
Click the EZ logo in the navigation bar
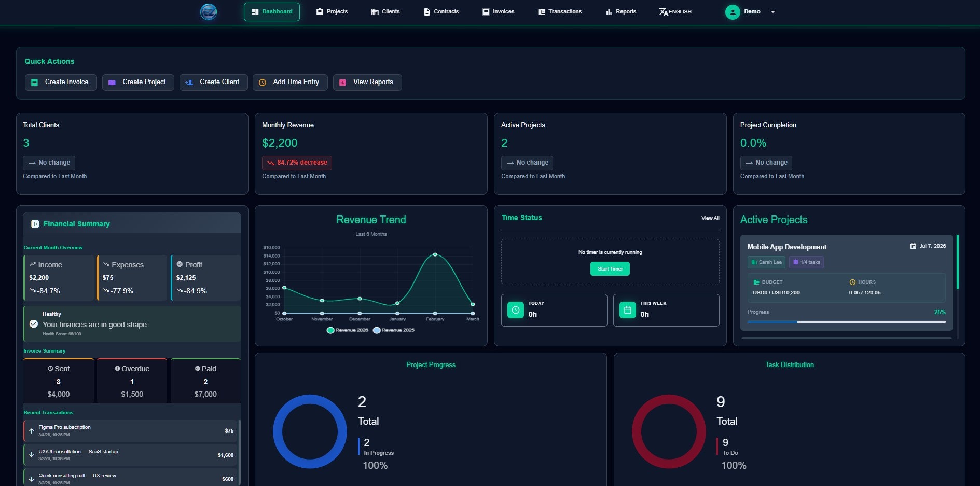209,11
